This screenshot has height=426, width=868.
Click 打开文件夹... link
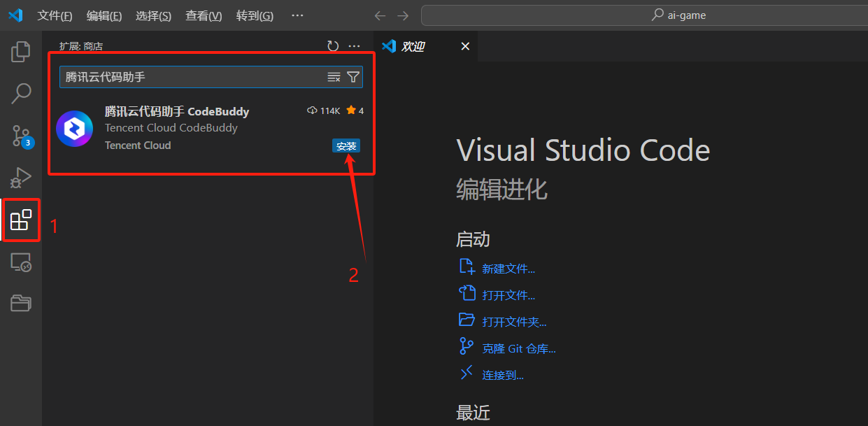point(514,322)
